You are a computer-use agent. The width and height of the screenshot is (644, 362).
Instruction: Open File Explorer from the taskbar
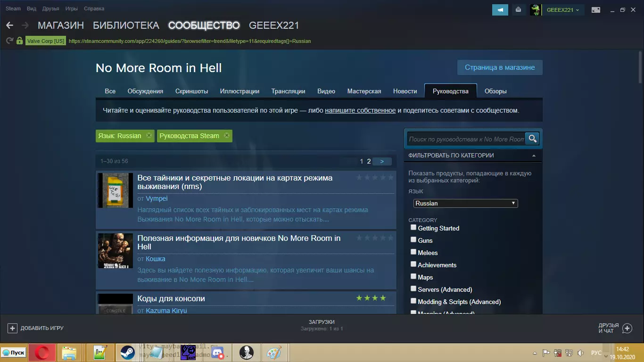click(x=69, y=353)
